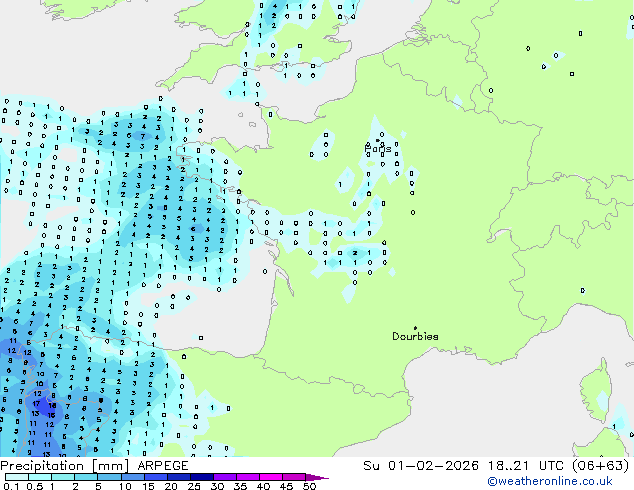This screenshot has height=490, width=634.
Task: Click the legend tick label '50'
Action: [309, 486]
